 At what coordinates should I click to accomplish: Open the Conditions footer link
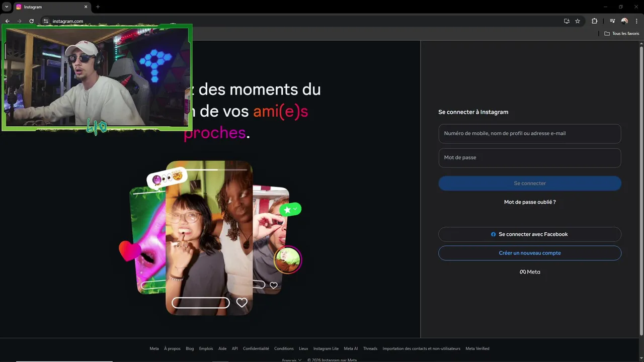(284, 348)
